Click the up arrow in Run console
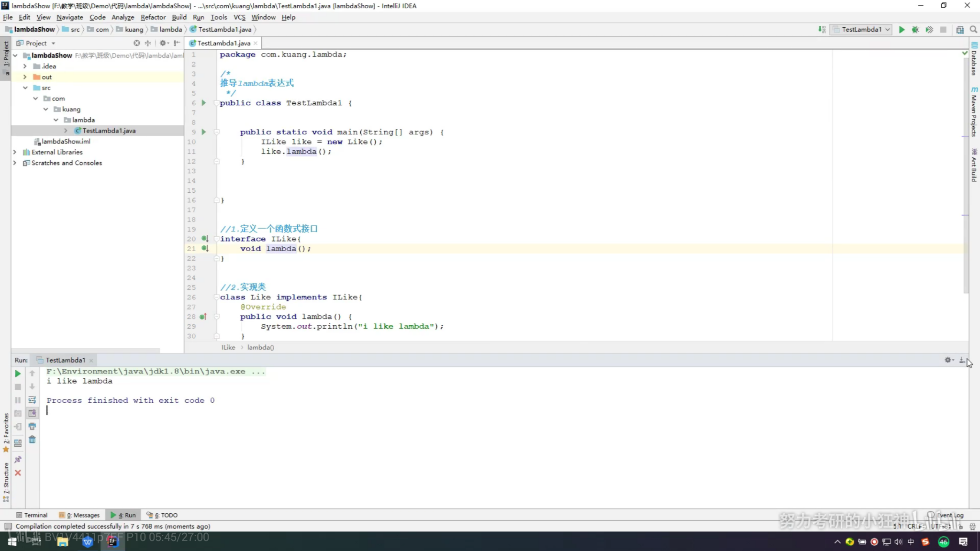This screenshot has height=551, width=980. pyautogui.click(x=32, y=374)
